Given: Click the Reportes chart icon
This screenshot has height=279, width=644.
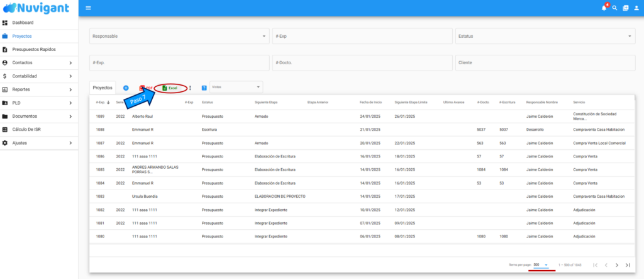Looking at the screenshot, I should (x=5, y=89).
